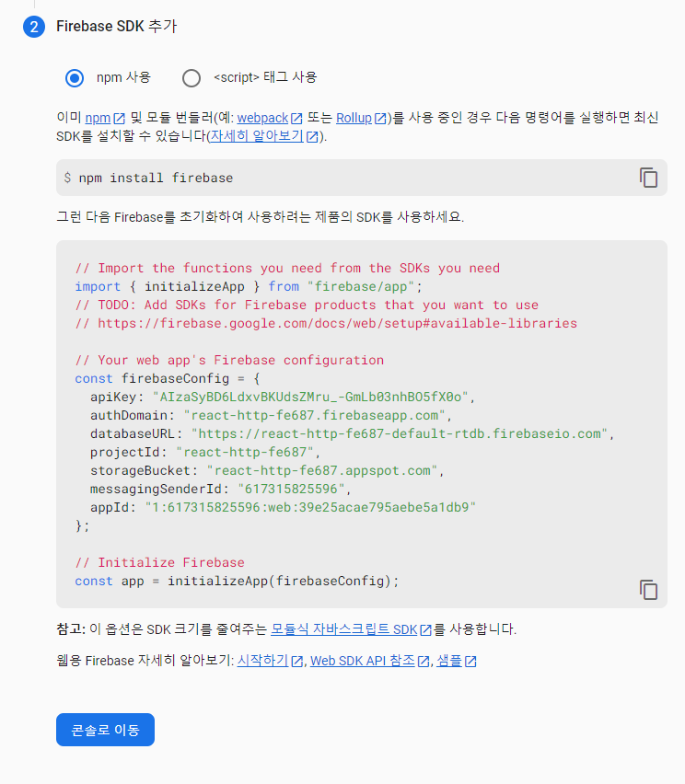Select the npm 사용 radio option
685x784 pixels.
pyautogui.click(x=75, y=78)
